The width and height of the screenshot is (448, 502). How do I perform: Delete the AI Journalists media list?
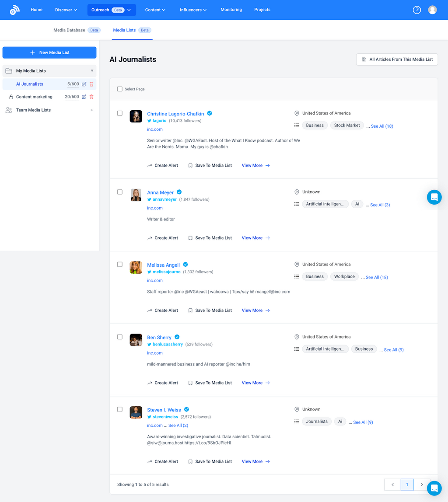tap(91, 84)
